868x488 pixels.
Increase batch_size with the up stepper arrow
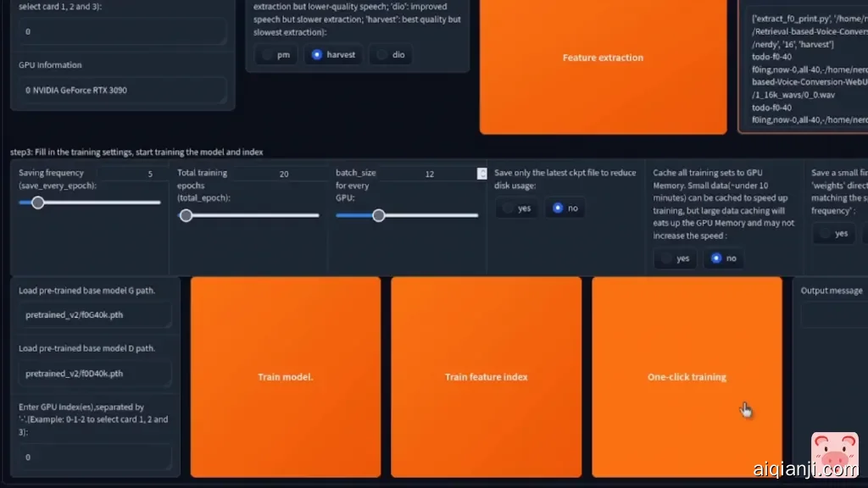[x=481, y=169]
